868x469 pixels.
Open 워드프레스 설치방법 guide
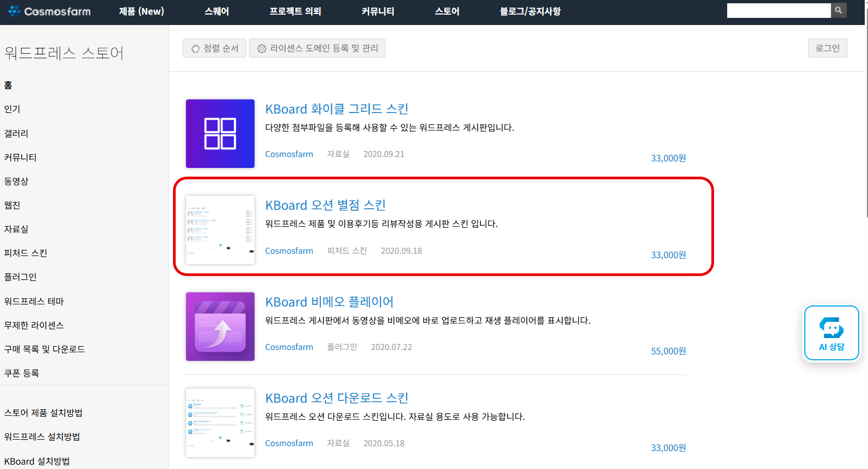(x=42, y=436)
